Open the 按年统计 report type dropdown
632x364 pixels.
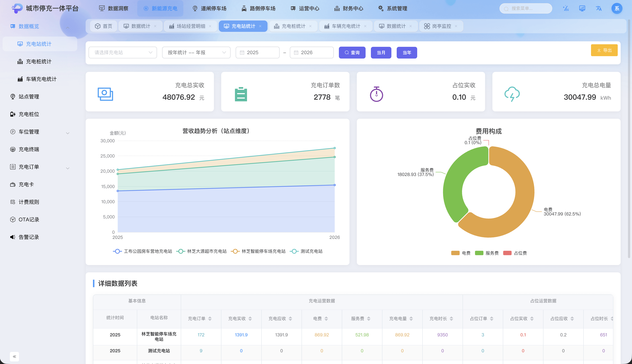tap(196, 52)
